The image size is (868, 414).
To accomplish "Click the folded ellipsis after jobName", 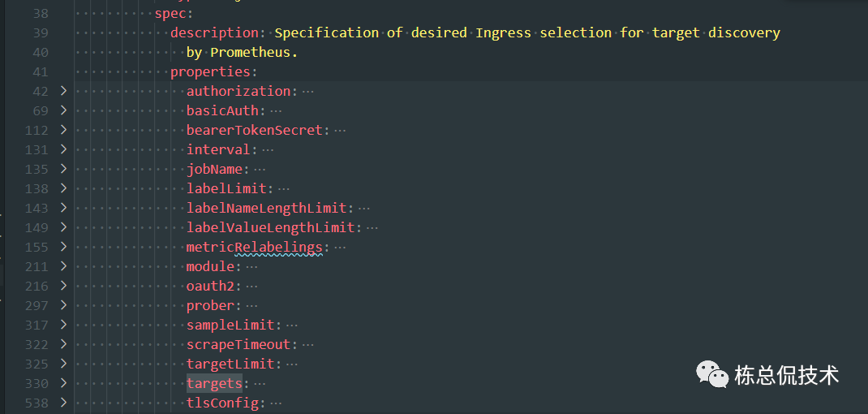I will click(x=260, y=169).
